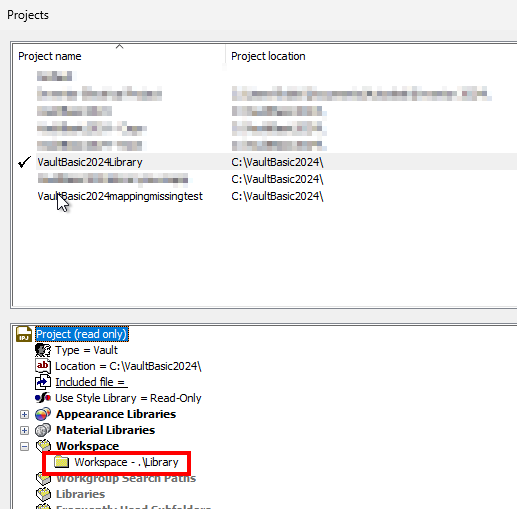Select Type = Vault entry

click(x=86, y=350)
